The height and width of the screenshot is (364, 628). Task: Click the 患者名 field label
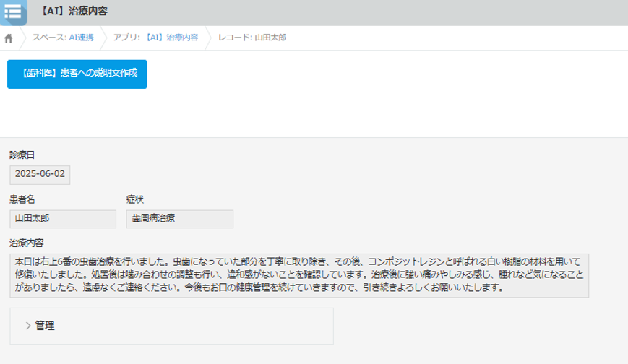pyautogui.click(x=22, y=199)
